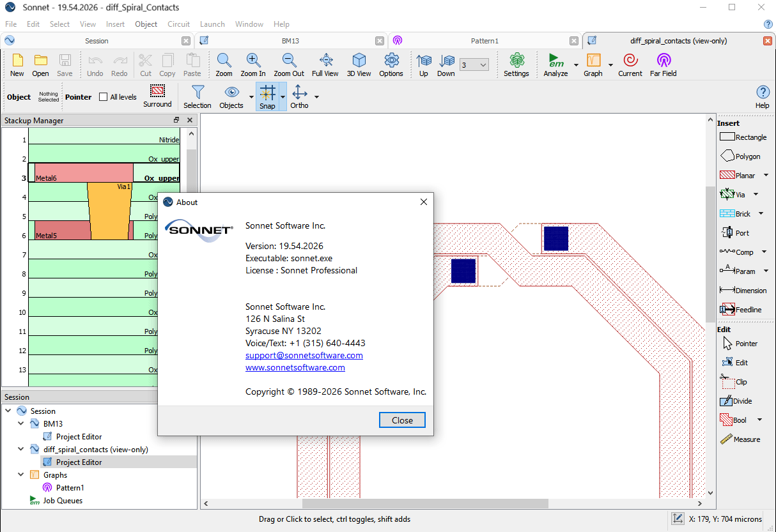Viewport: 776px width, 532px height.
Task: Enable the All levels checkbox
Action: tap(104, 97)
